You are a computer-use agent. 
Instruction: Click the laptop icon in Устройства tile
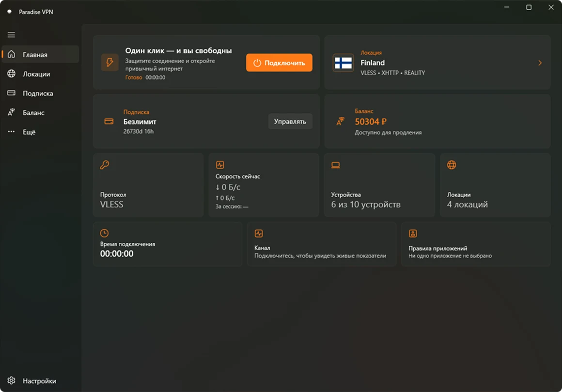click(335, 165)
